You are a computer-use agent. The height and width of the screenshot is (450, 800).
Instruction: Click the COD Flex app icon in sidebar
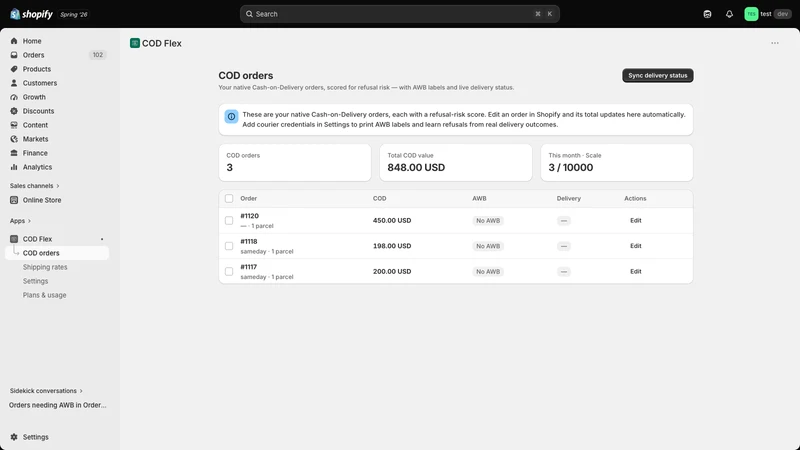14,239
